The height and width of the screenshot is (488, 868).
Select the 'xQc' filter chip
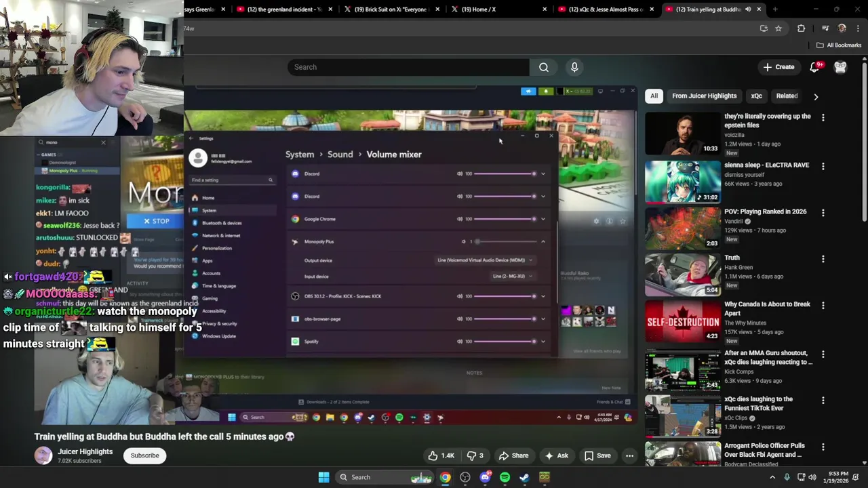click(756, 96)
